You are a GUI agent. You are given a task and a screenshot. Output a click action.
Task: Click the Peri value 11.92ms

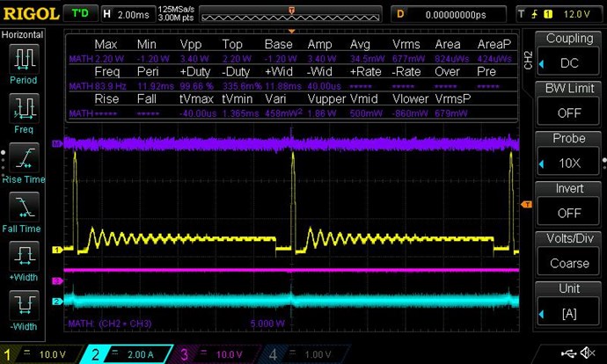tap(156, 86)
